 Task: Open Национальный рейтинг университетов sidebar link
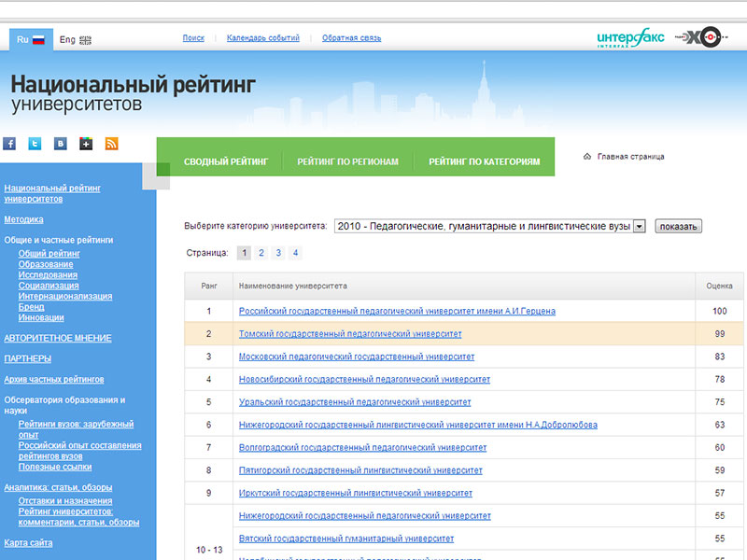[52, 193]
